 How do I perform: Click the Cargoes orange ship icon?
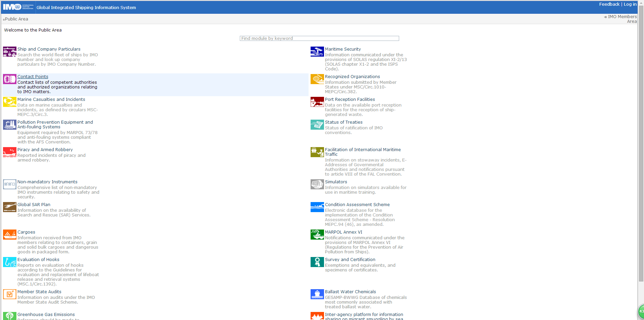[10, 235]
